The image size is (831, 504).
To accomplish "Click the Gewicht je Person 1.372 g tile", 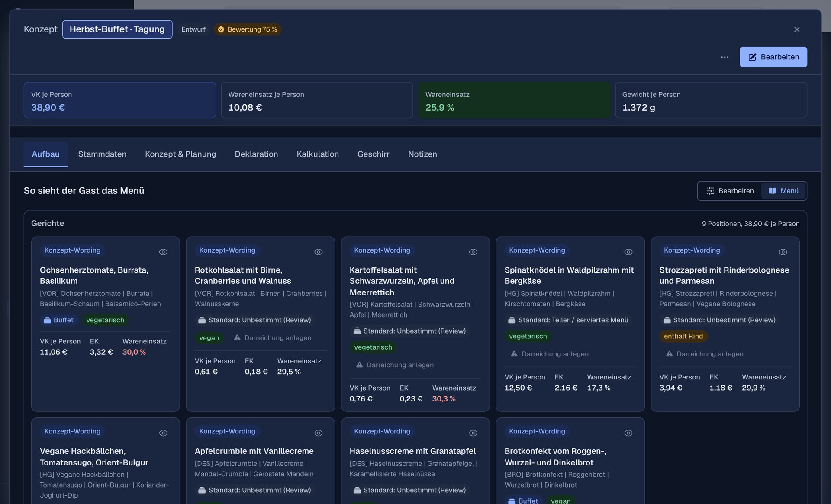I will click(x=711, y=100).
